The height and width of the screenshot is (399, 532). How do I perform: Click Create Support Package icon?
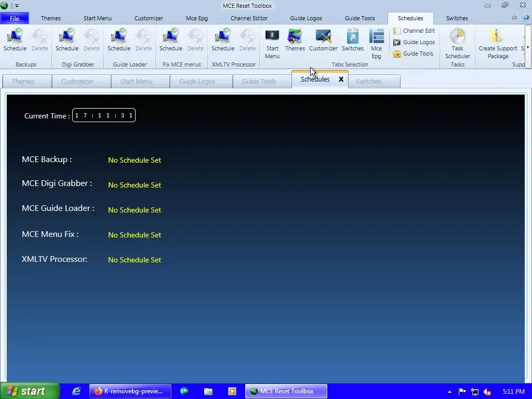tap(498, 44)
